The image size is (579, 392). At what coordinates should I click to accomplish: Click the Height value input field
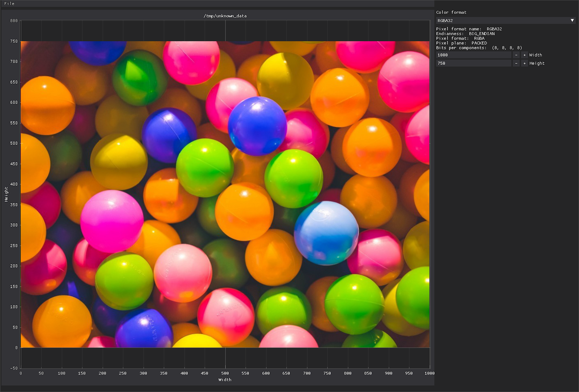point(473,63)
